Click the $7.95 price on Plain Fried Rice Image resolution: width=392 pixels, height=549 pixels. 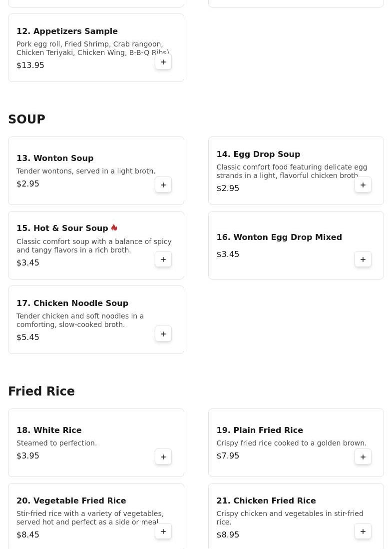coord(228,455)
